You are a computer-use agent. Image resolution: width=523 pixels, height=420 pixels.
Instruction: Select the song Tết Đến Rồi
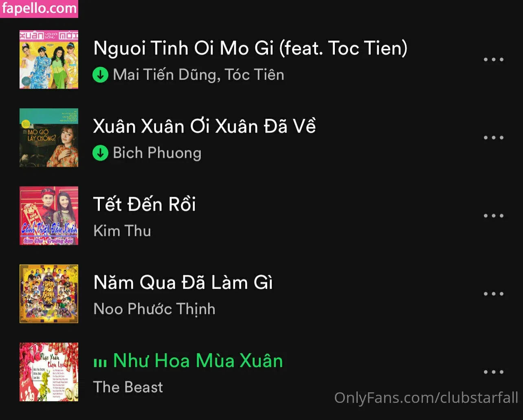pyautogui.click(x=145, y=204)
